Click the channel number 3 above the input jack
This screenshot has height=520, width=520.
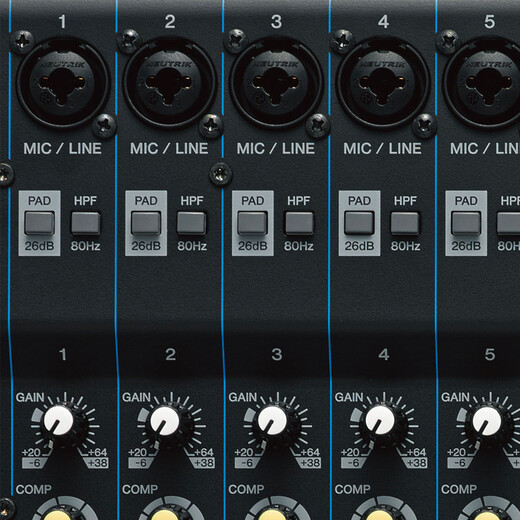(x=276, y=22)
